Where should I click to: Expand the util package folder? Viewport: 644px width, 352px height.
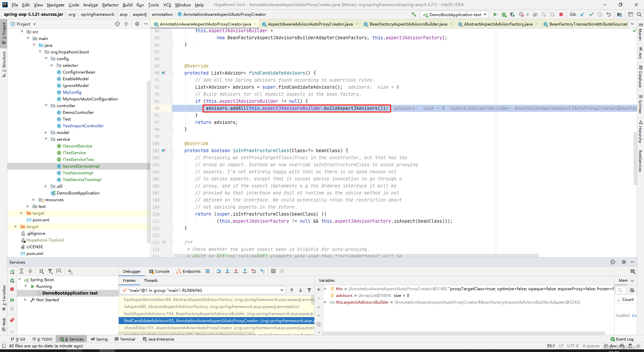click(46, 186)
